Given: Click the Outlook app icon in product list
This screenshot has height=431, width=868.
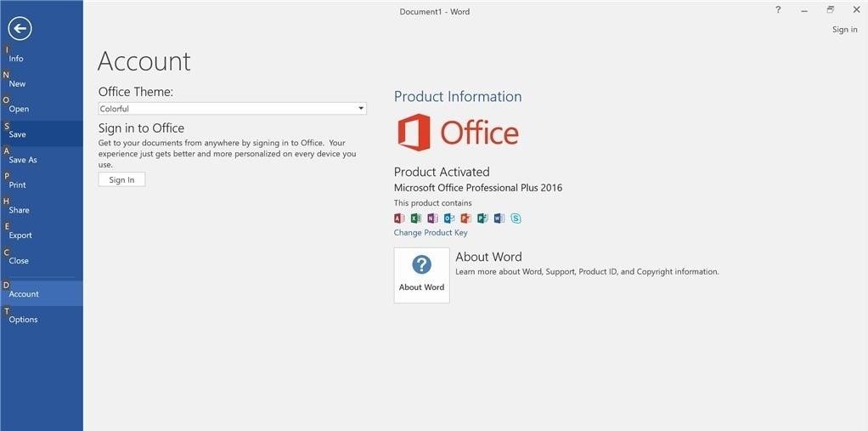Looking at the screenshot, I should [x=449, y=218].
